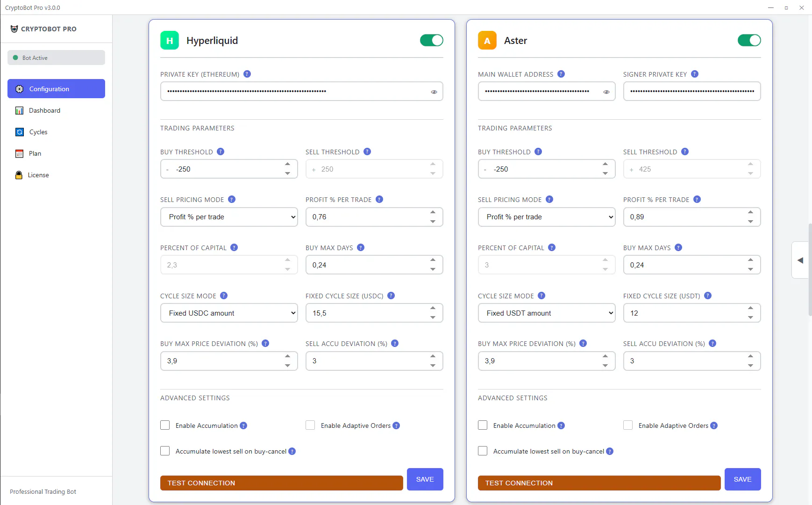Show Signer Private Key help icon
This screenshot has width=812, height=505.
695,74
